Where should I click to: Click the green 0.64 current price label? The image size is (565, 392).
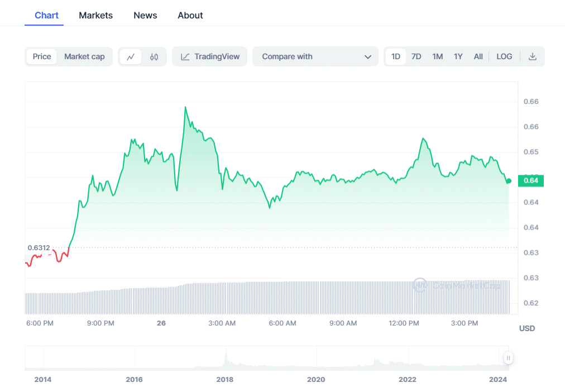(x=531, y=180)
